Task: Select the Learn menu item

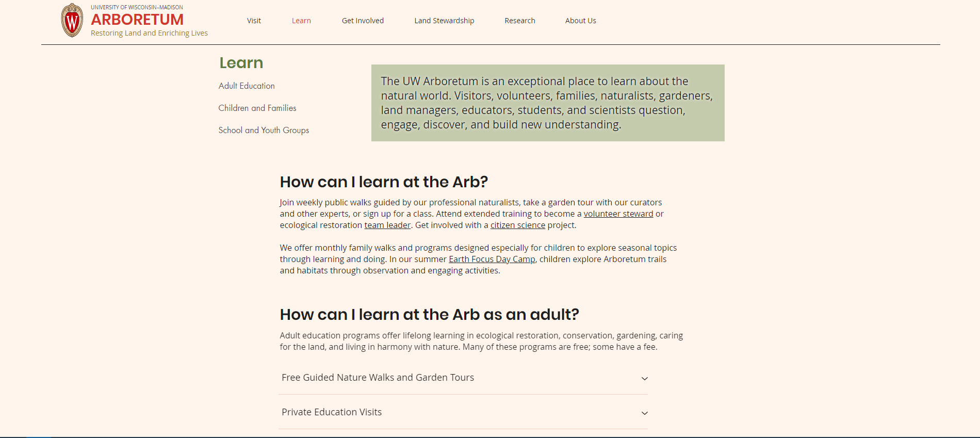Action: tap(301, 21)
